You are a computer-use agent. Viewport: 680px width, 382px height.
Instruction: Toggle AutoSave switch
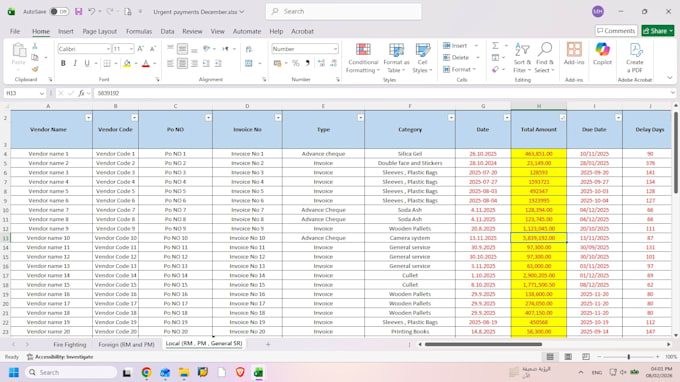[x=59, y=12]
